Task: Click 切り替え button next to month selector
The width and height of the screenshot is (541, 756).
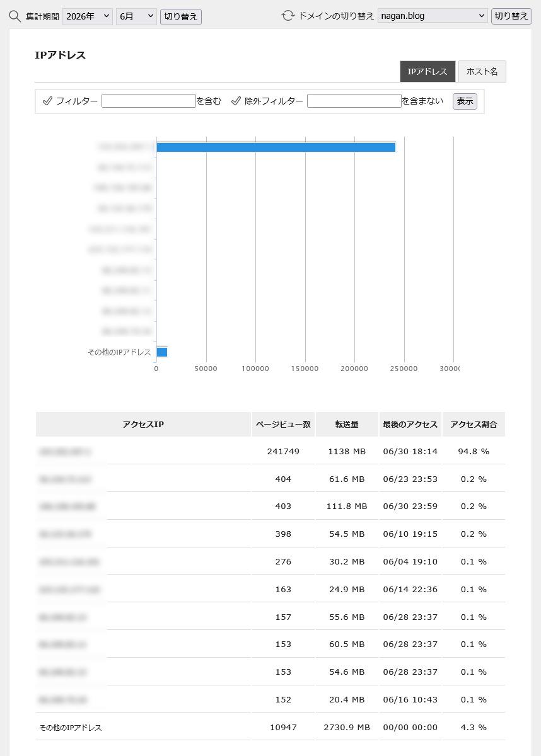Action: click(x=181, y=16)
